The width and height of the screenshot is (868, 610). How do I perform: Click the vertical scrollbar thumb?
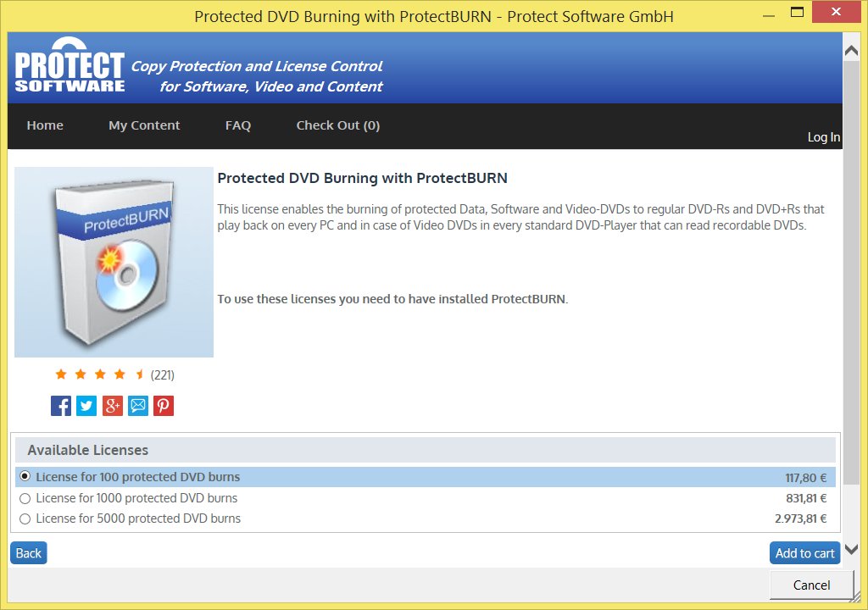pos(851,271)
